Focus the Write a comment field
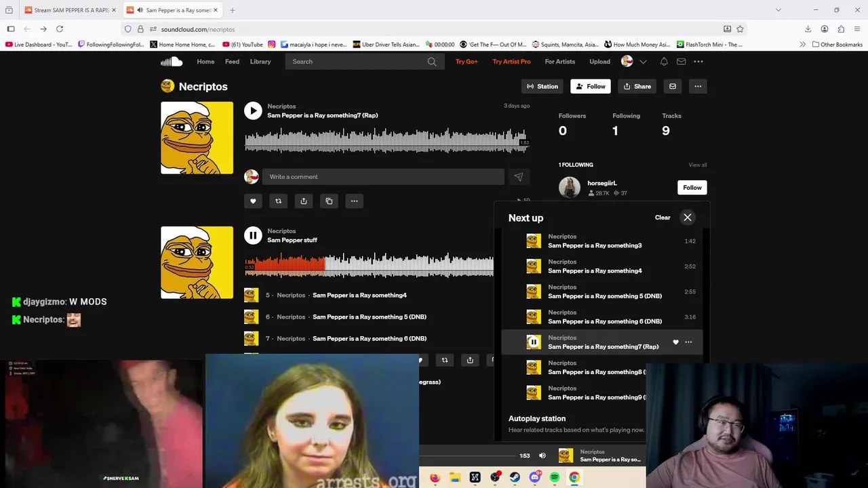Viewport: 868px width, 488px height. point(383,177)
